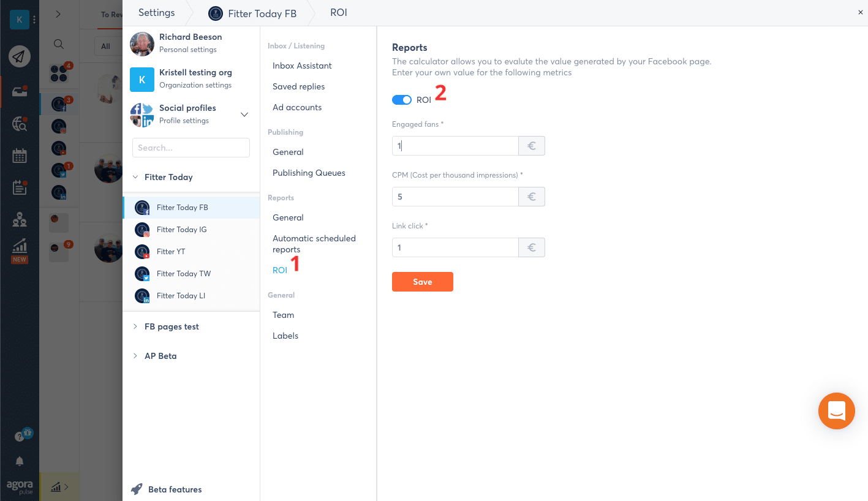Open Automatic scheduled reports link
The width and height of the screenshot is (868, 501).
[314, 244]
